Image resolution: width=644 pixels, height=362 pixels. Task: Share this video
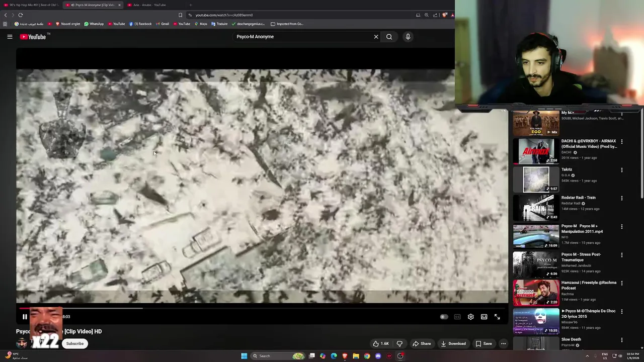pos(422,343)
